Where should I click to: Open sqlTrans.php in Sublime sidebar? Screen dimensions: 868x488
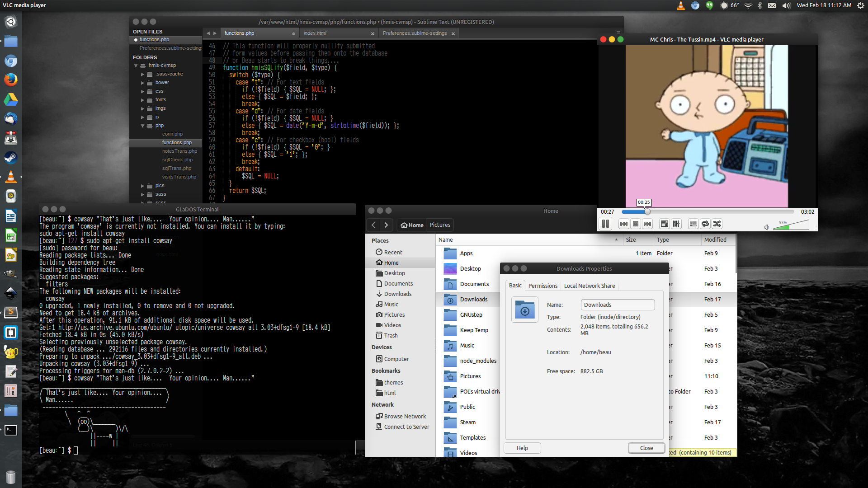pos(177,169)
